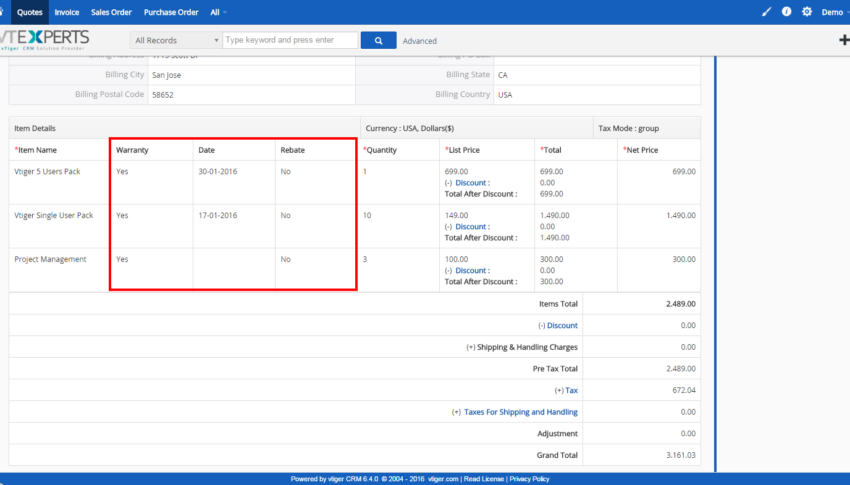The width and height of the screenshot is (850, 485).
Task: Click the Billing Postal Code value 58652
Action: tap(163, 95)
